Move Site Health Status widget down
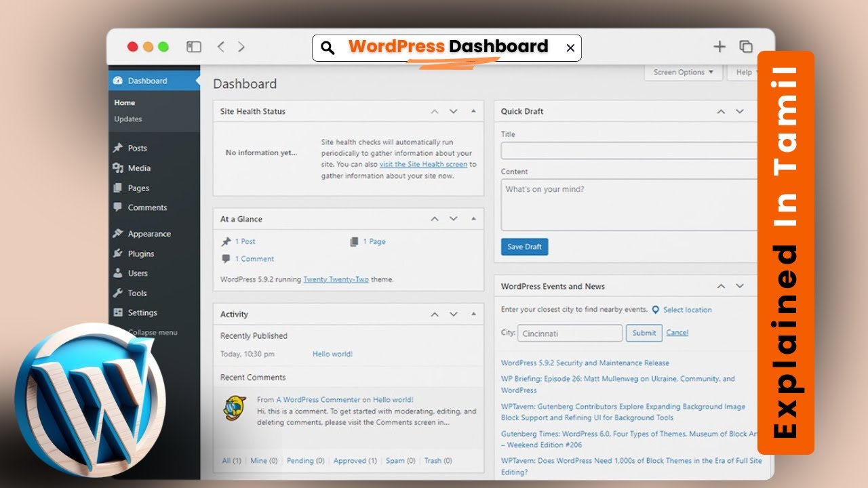This screenshot has width=868, height=488. point(454,111)
